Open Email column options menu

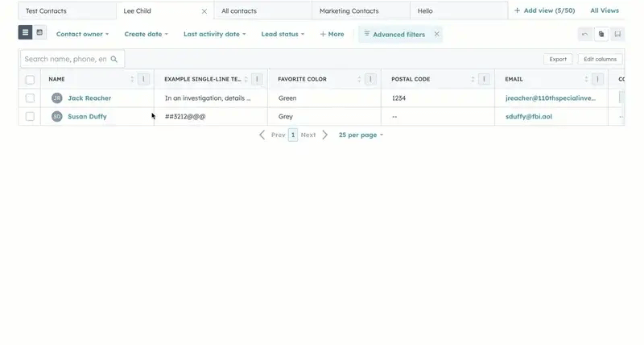[597, 79]
